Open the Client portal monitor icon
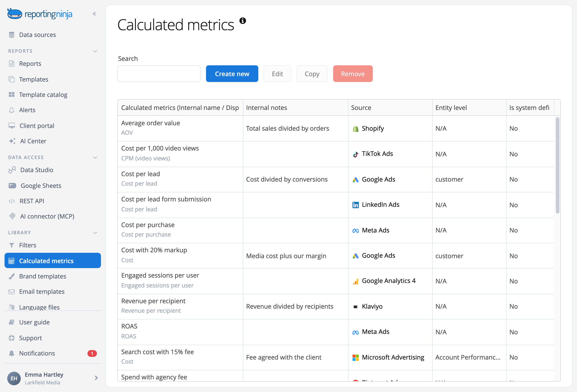577x392 pixels. [12, 125]
